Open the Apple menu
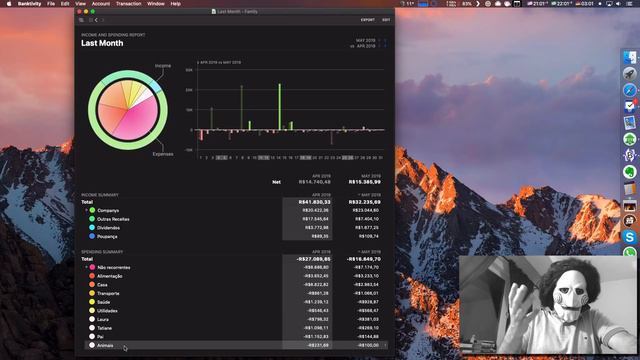 coord(9,4)
